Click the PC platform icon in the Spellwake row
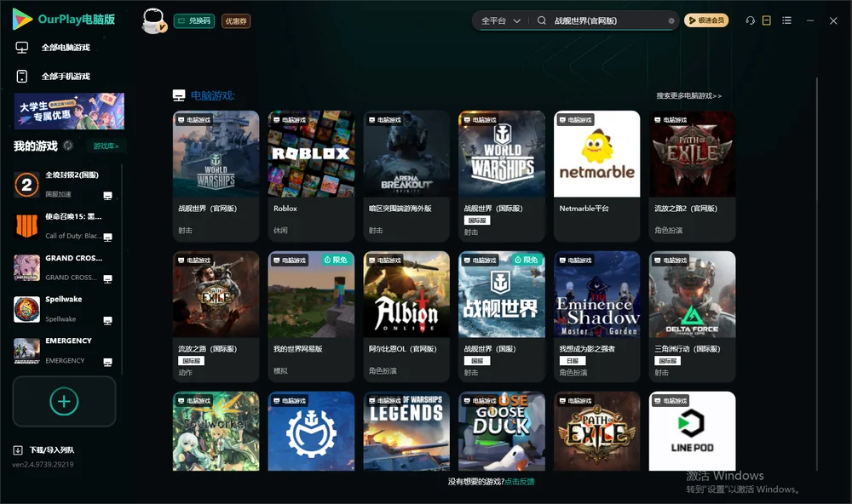Image resolution: width=852 pixels, height=504 pixels. point(107,320)
